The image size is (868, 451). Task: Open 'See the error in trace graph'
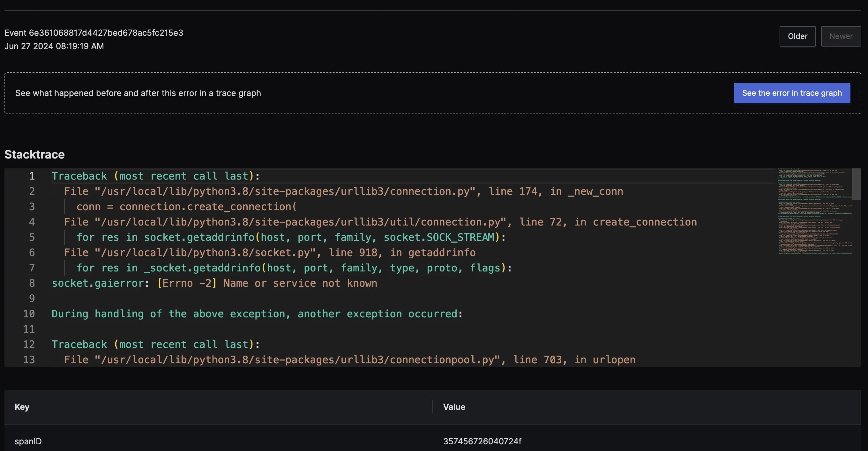tap(792, 93)
